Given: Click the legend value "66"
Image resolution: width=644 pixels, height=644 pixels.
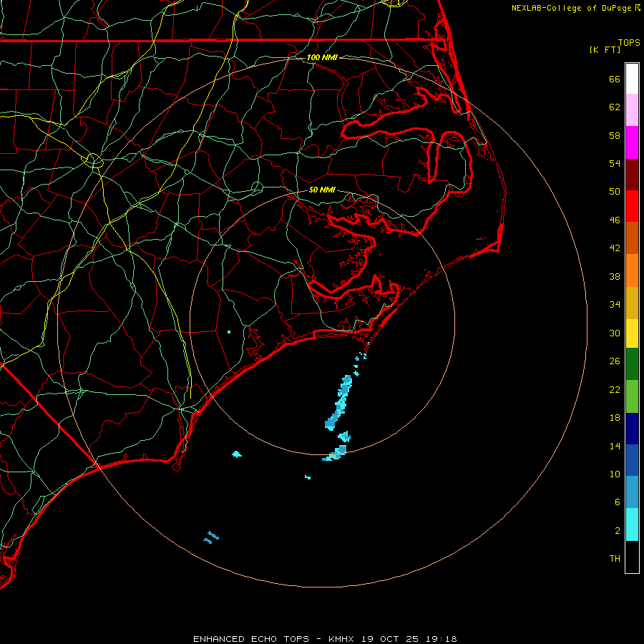Looking at the screenshot, I should click(615, 79).
